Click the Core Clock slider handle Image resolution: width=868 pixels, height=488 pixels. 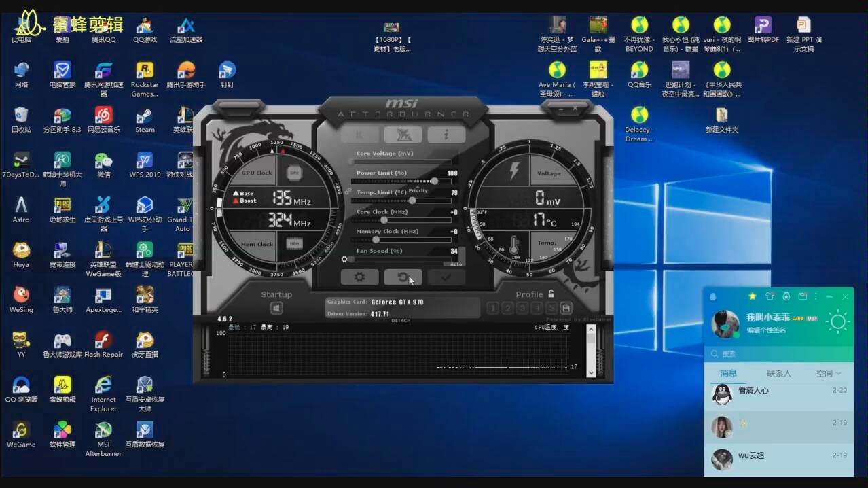point(384,220)
